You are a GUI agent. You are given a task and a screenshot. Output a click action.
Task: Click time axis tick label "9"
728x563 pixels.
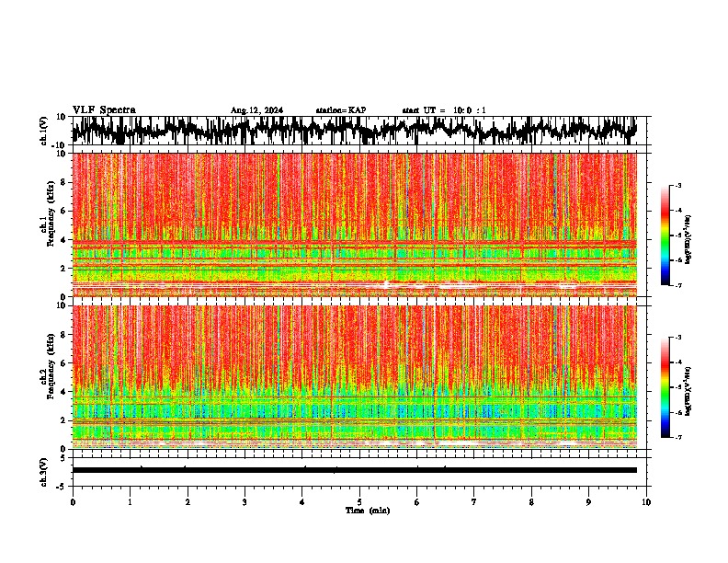click(x=588, y=502)
